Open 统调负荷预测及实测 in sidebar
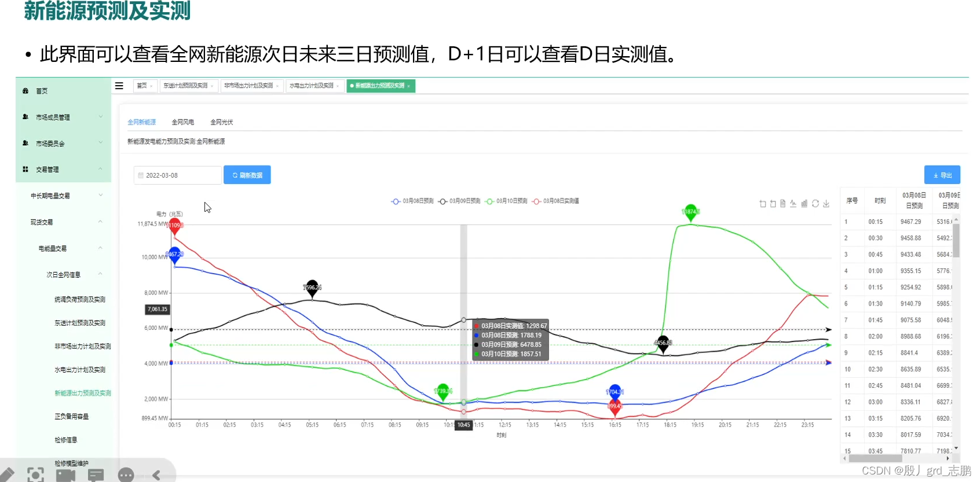This screenshot has height=482, width=980. click(80, 300)
